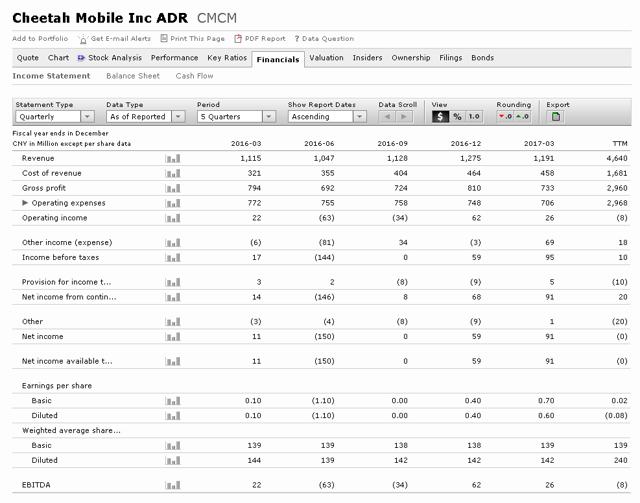The height and width of the screenshot is (503, 640).
Task: Open the Net income available chart icon
Action: (x=173, y=361)
